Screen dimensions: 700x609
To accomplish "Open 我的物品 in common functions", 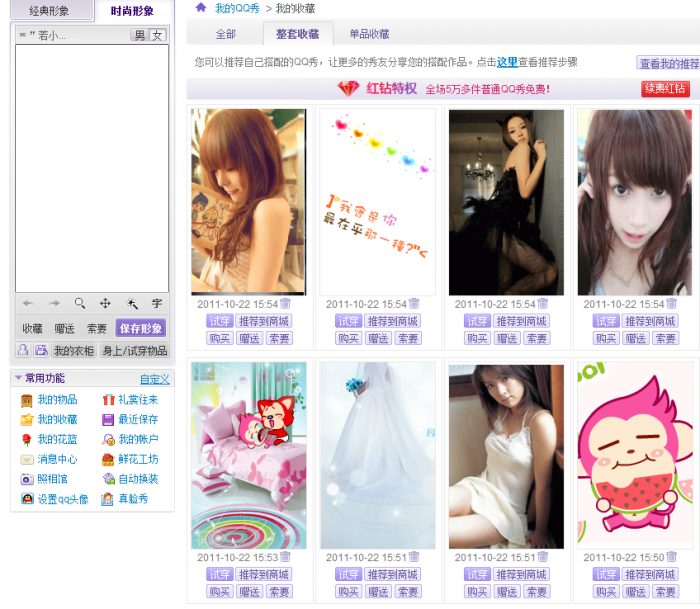I will tap(49, 400).
